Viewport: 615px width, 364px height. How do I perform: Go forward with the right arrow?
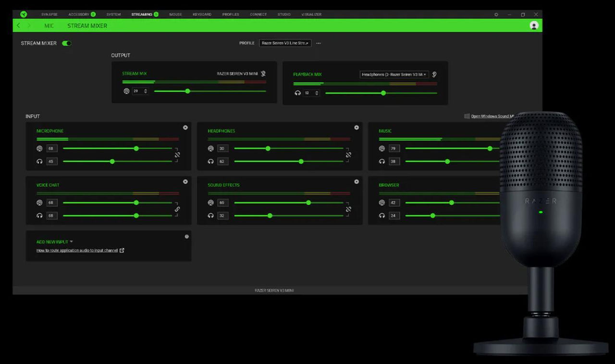point(29,25)
